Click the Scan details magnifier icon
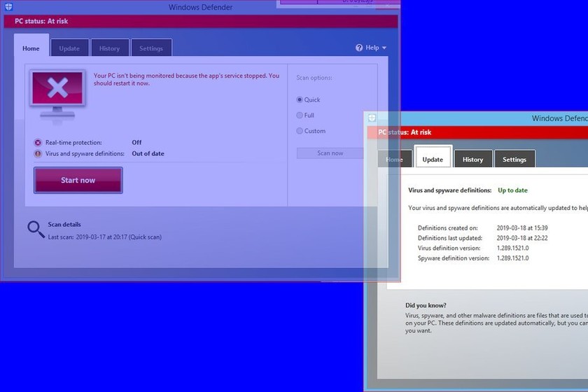This screenshot has width=588, height=392. click(36, 229)
